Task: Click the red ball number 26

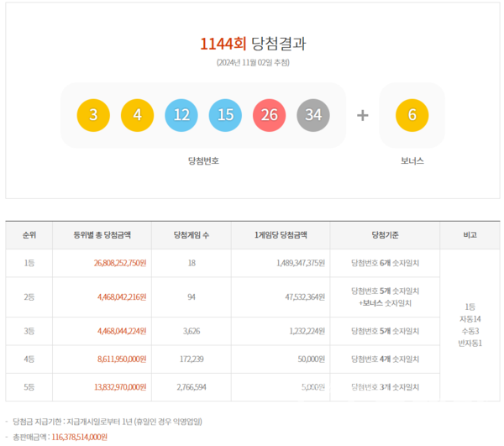Action: pos(270,115)
